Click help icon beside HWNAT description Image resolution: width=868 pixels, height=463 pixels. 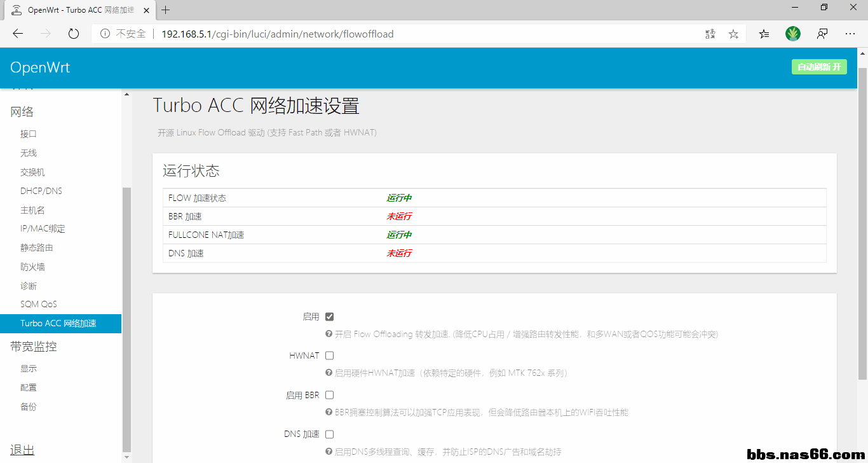(x=329, y=373)
